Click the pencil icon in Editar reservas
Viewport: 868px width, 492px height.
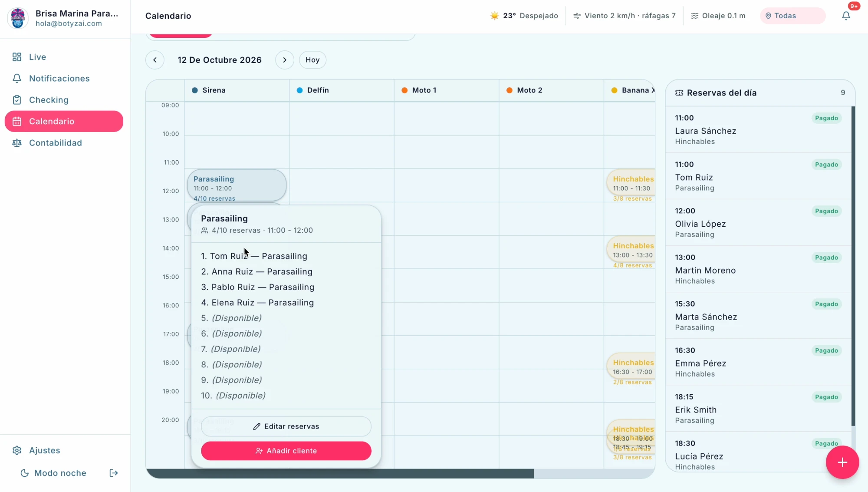coord(257,426)
